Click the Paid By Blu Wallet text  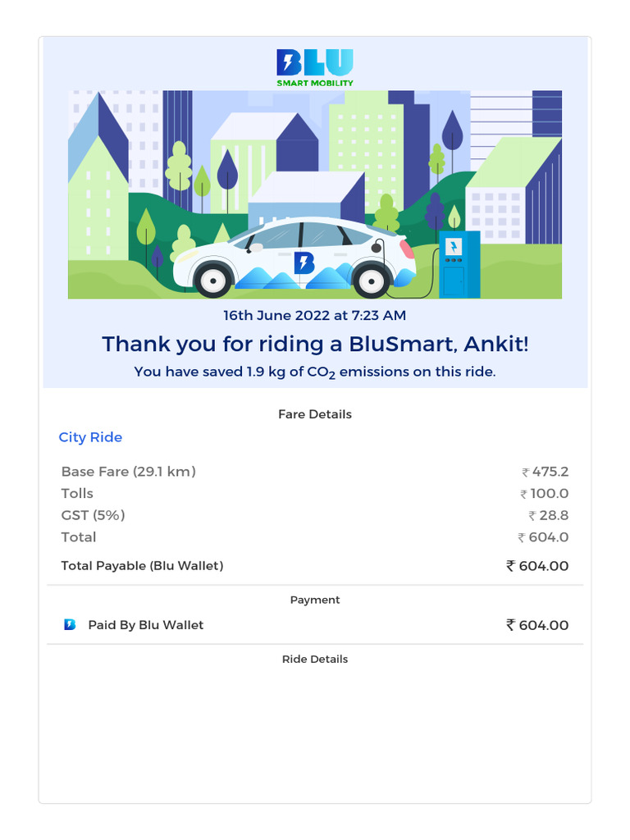145,625
